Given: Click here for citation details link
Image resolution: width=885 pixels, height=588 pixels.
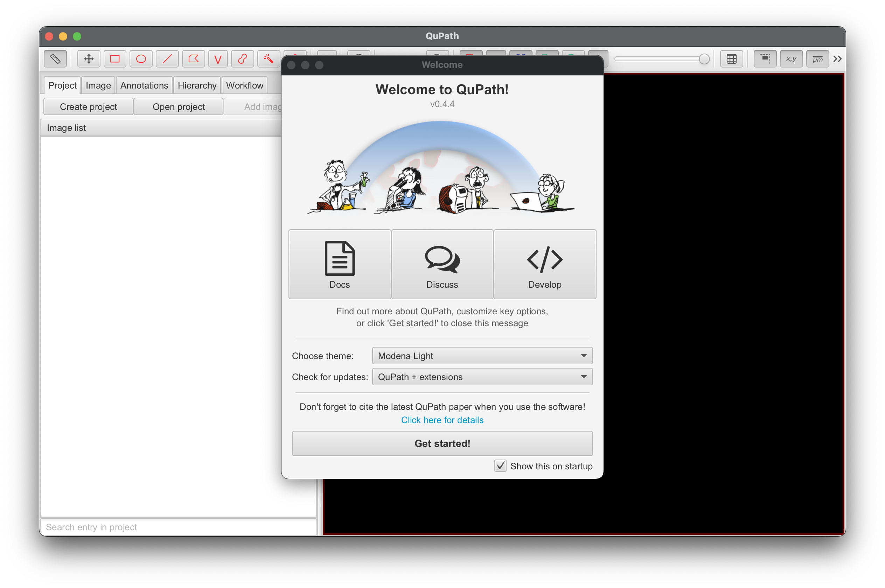Looking at the screenshot, I should [441, 419].
